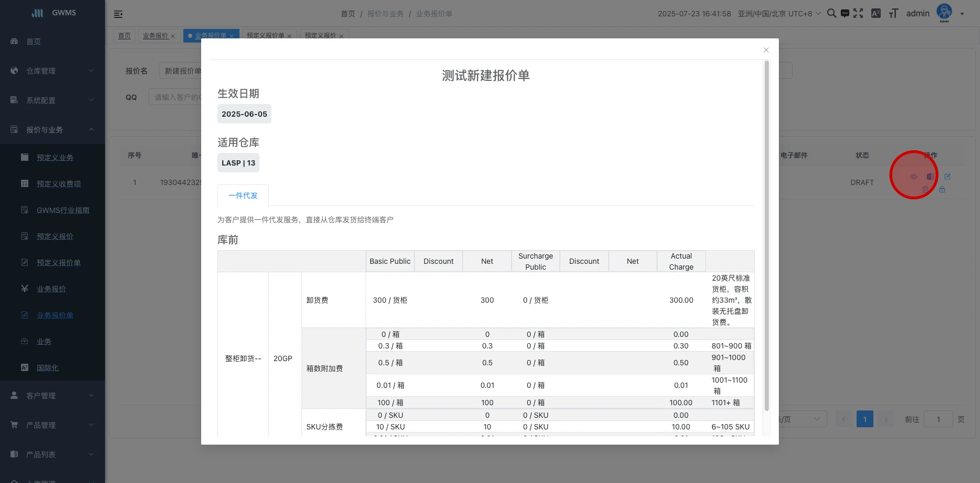The image size is (980, 483).
Task: Select the 一件代发 tab in dialog
Action: point(243,196)
